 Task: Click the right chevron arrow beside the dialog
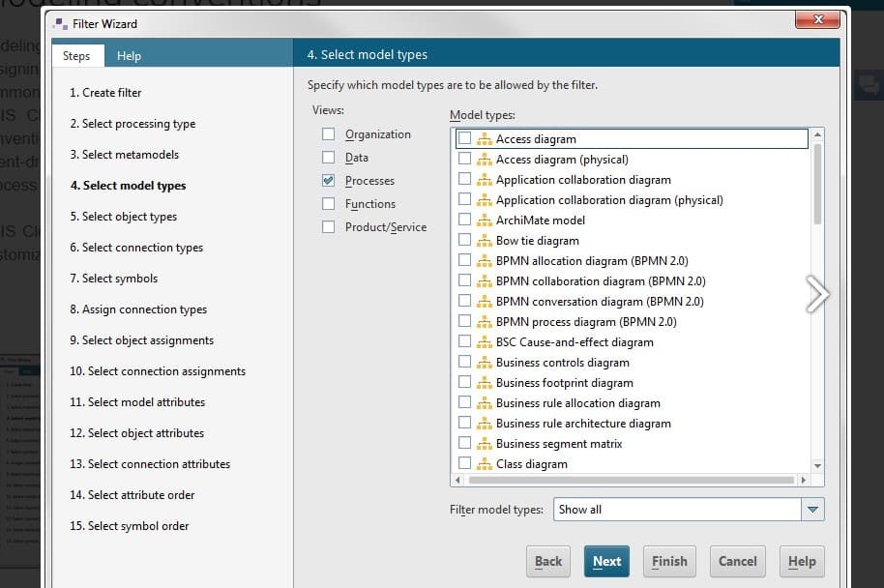817,295
